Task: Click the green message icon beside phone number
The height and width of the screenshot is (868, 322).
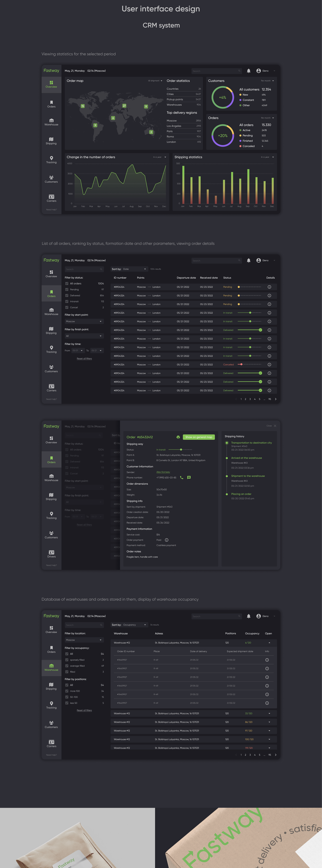Action: click(189, 478)
